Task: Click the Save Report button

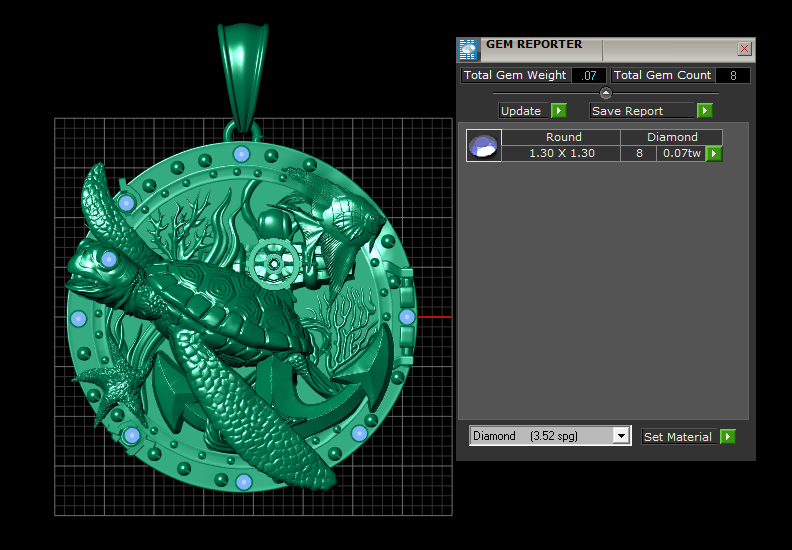Action: (641, 111)
